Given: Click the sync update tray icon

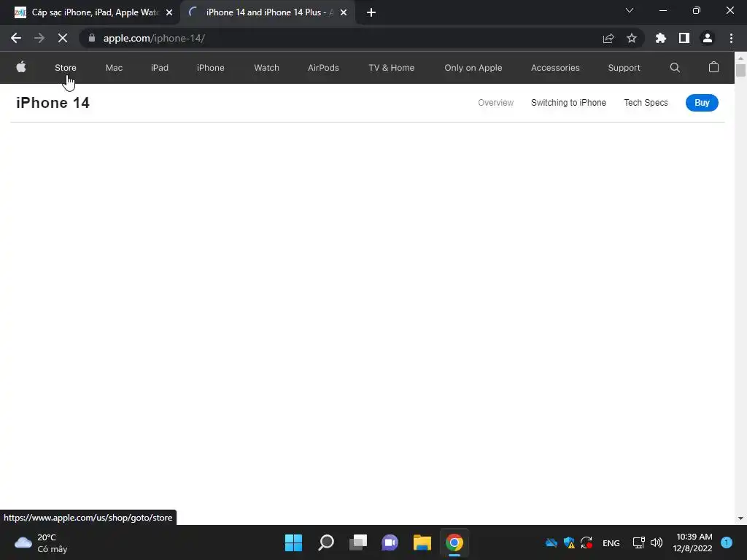Looking at the screenshot, I should pos(587,542).
